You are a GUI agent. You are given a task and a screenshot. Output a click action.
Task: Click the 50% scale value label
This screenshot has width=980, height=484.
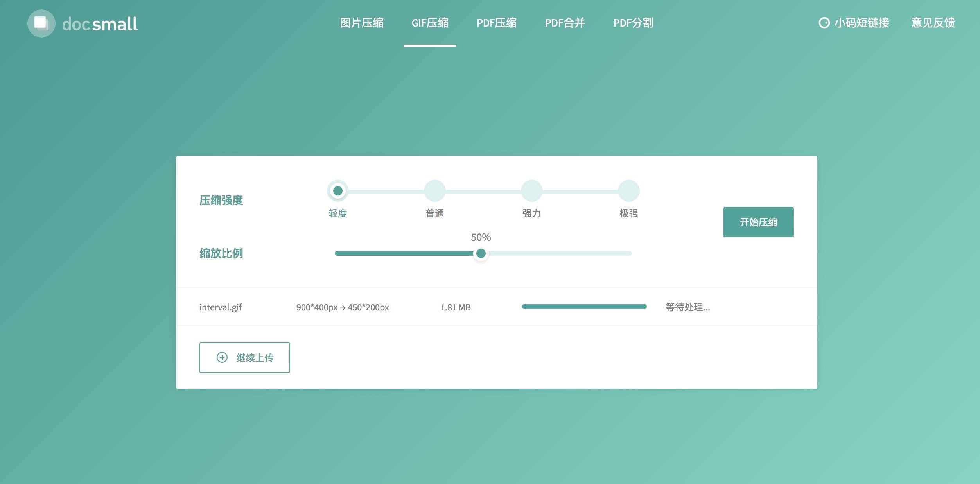[x=481, y=237]
